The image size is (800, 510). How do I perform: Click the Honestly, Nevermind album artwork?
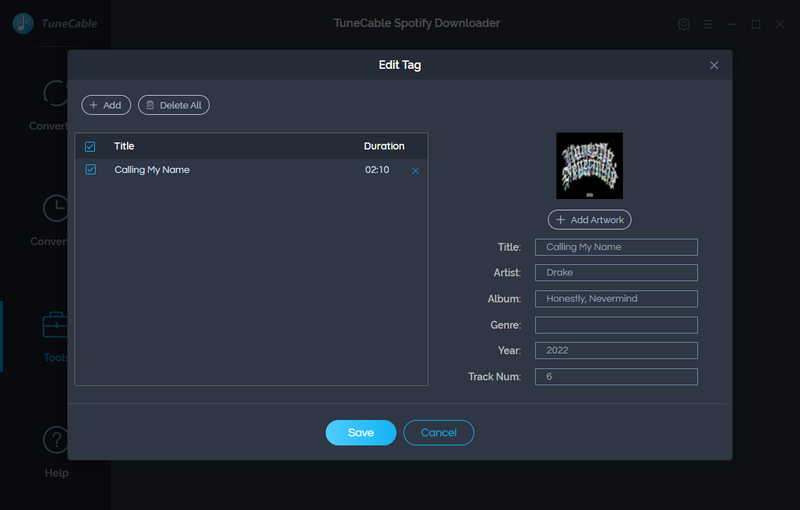(589, 166)
